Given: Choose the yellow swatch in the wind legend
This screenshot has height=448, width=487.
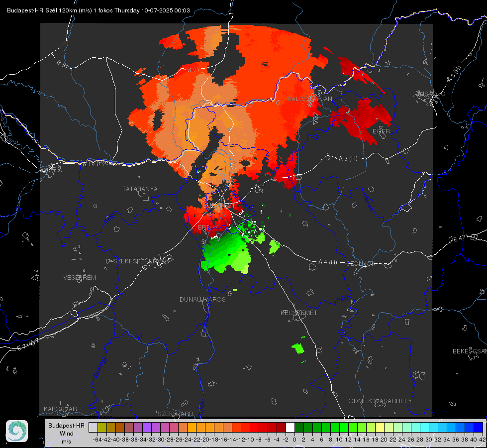Looking at the screenshot, I should 380,427.
